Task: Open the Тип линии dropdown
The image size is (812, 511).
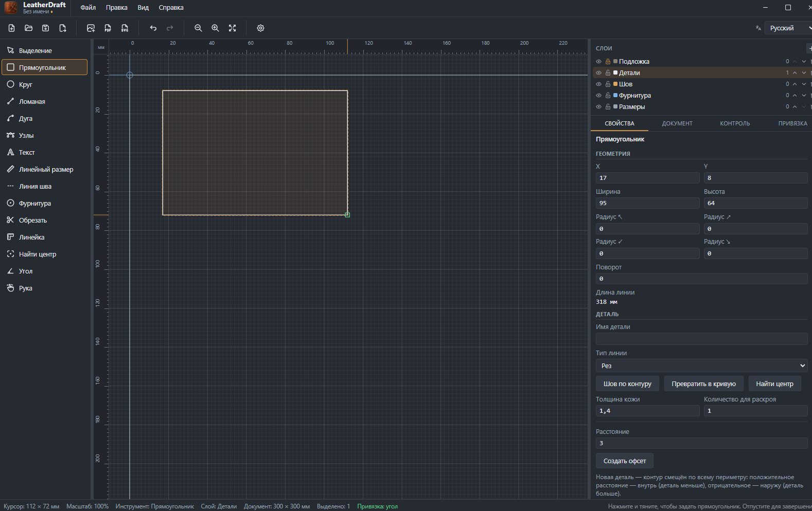Action: click(701, 366)
